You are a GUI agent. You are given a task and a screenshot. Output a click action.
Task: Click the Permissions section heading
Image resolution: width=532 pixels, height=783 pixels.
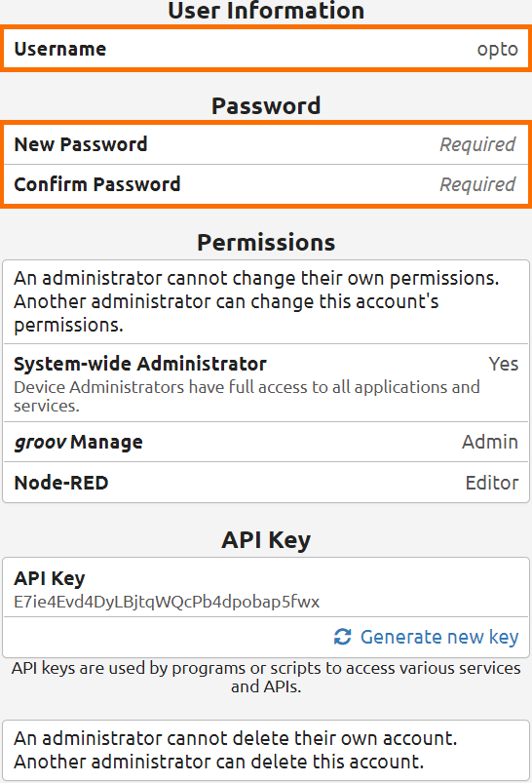pos(266,243)
